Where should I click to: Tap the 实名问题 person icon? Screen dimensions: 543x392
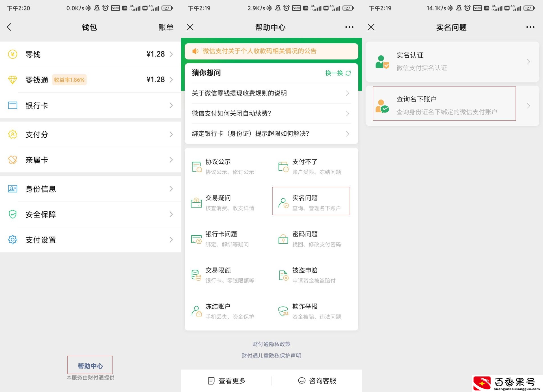(x=283, y=203)
